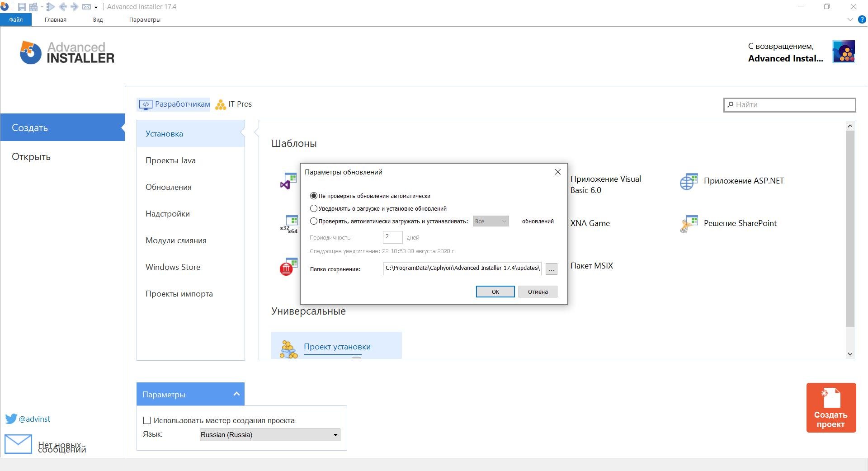Click the user avatar image
Screen dimensions: 868x471
tap(843, 52)
